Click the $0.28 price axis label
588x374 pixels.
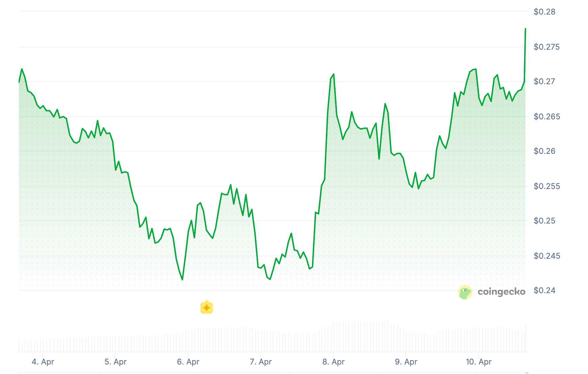tap(544, 12)
